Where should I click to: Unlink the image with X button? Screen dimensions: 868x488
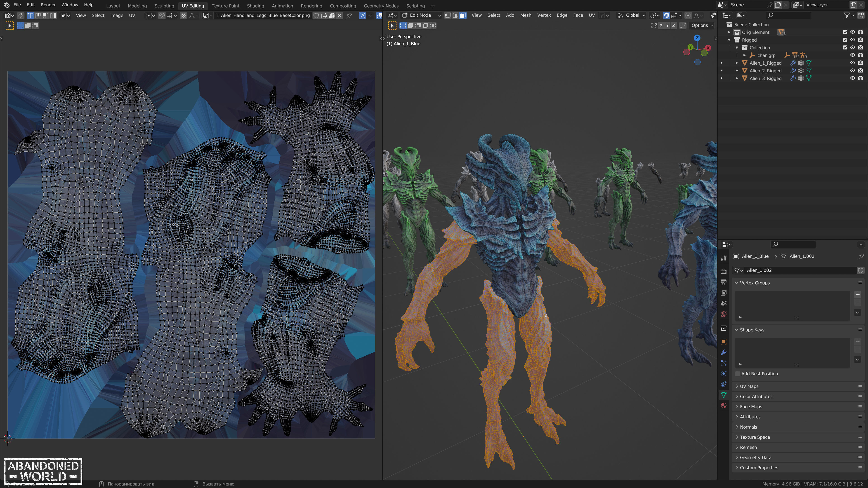point(340,16)
